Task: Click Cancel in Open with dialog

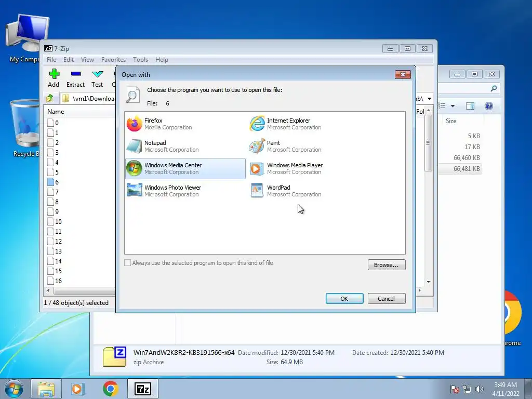Action: point(387,299)
